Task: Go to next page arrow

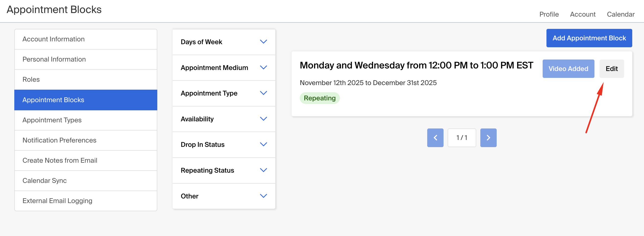Action: click(488, 138)
